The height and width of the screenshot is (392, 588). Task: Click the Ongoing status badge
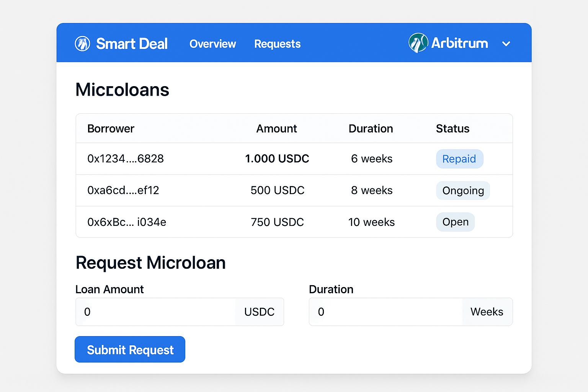(463, 190)
